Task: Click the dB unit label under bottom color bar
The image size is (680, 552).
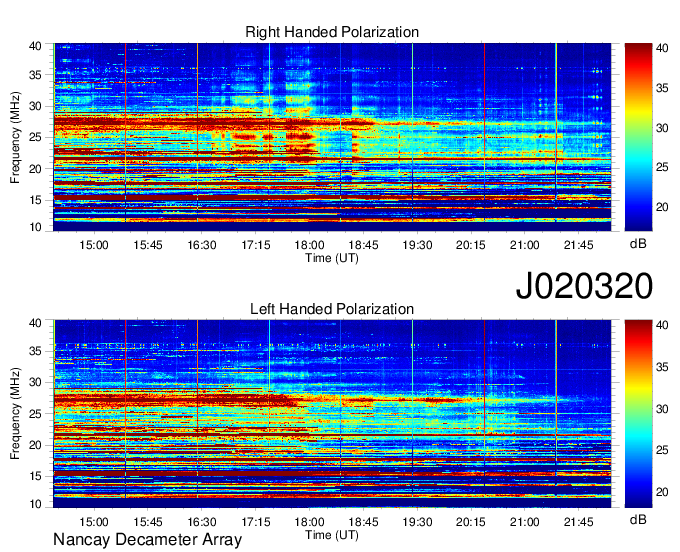Action: (x=638, y=519)
